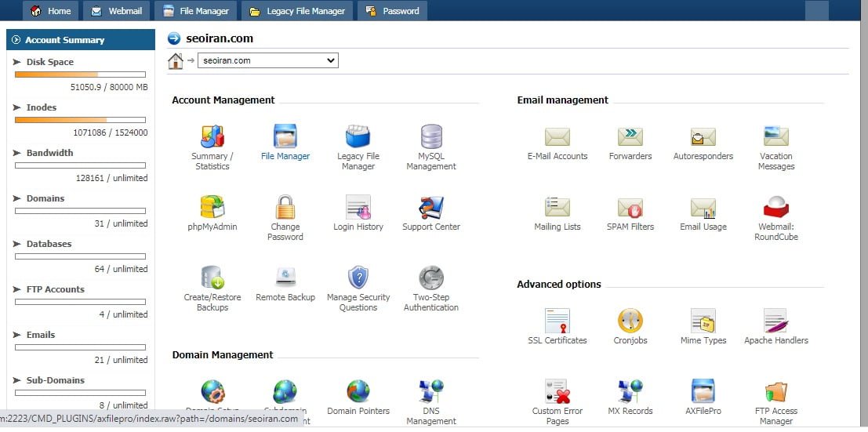Launch Webmail: RoundCube
Screen dimensions: 868x432
[x=776, y=206]
